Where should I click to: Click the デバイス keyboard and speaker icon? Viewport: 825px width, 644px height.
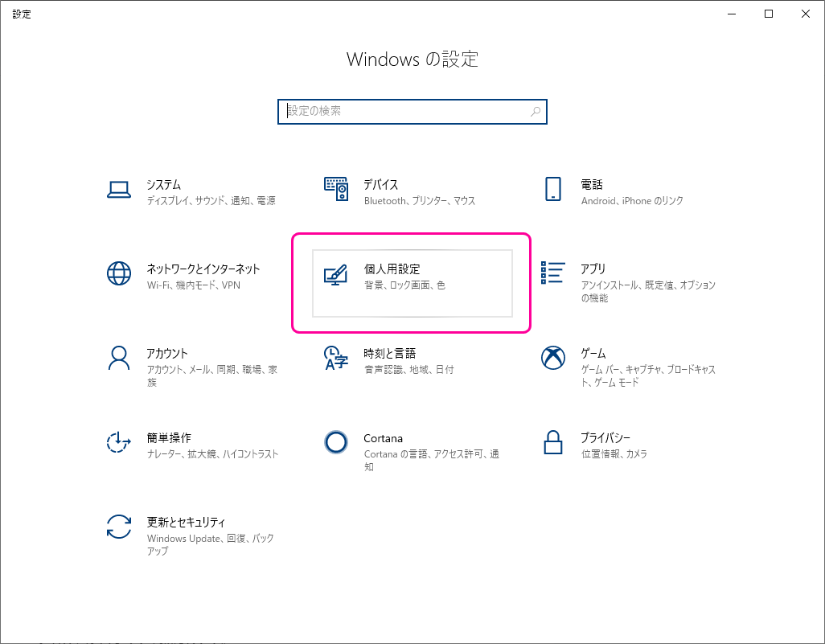[335, 188]
